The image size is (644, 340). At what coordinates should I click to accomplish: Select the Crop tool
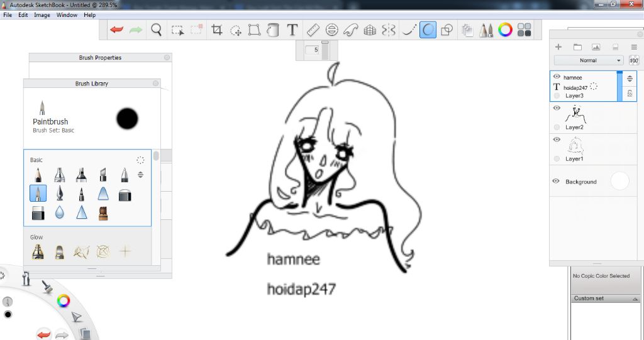[x=216, y=30]
